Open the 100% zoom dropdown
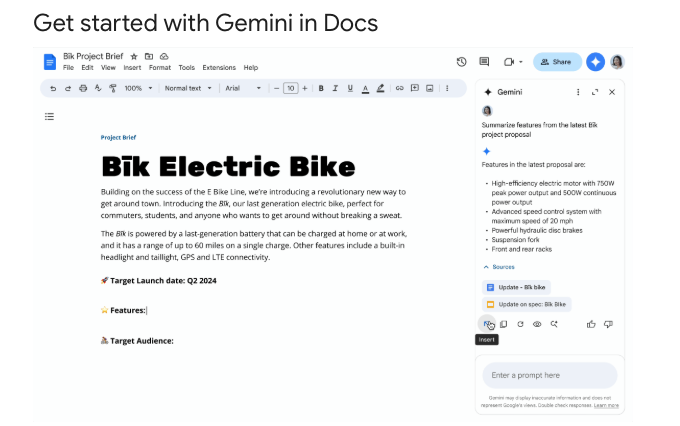680x426 pixels. tap(138, 88)
